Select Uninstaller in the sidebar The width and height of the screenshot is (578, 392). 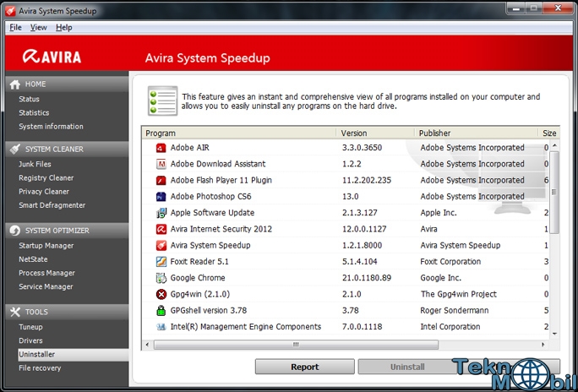(74, 355)
